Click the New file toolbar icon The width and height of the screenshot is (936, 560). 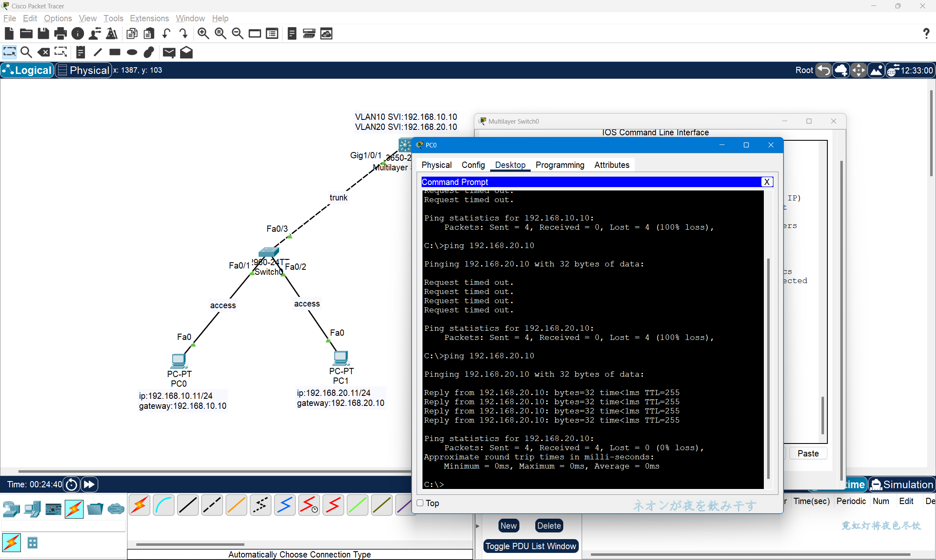pos(9,33)
